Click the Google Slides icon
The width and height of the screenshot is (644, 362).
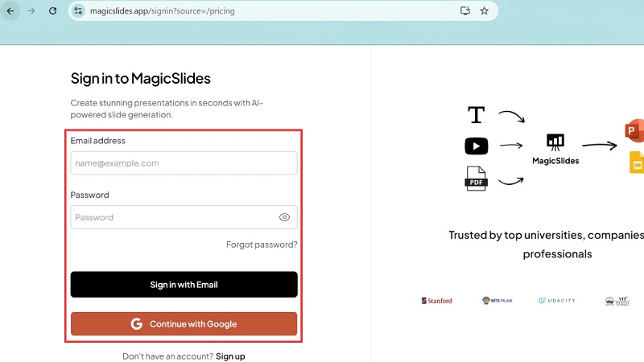(x=636, y=163)
